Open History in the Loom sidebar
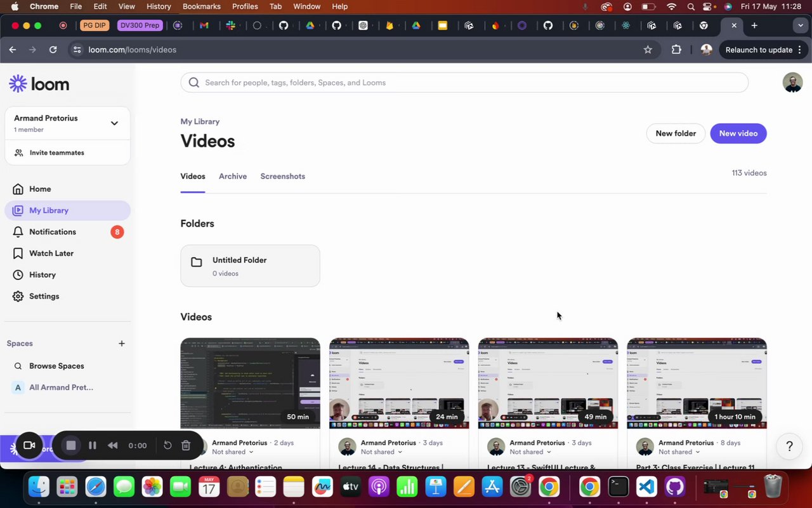The width and height of the screenshot is (812, 508). point(67,275)
